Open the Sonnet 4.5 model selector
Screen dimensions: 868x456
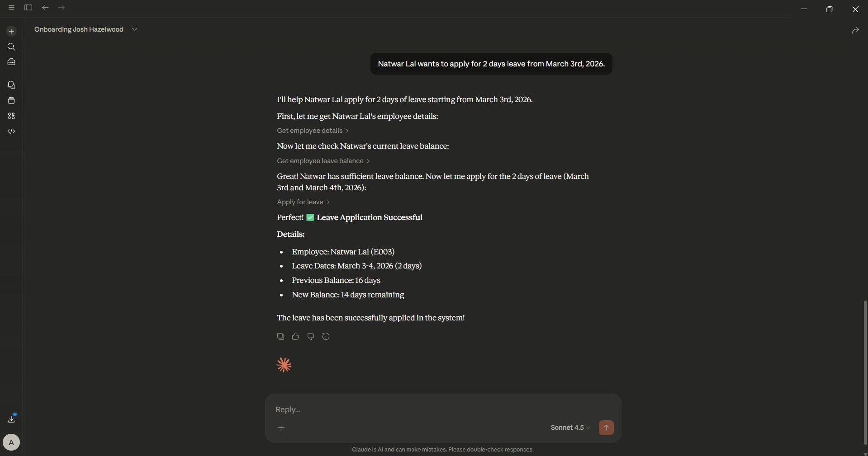click(570, 428)
